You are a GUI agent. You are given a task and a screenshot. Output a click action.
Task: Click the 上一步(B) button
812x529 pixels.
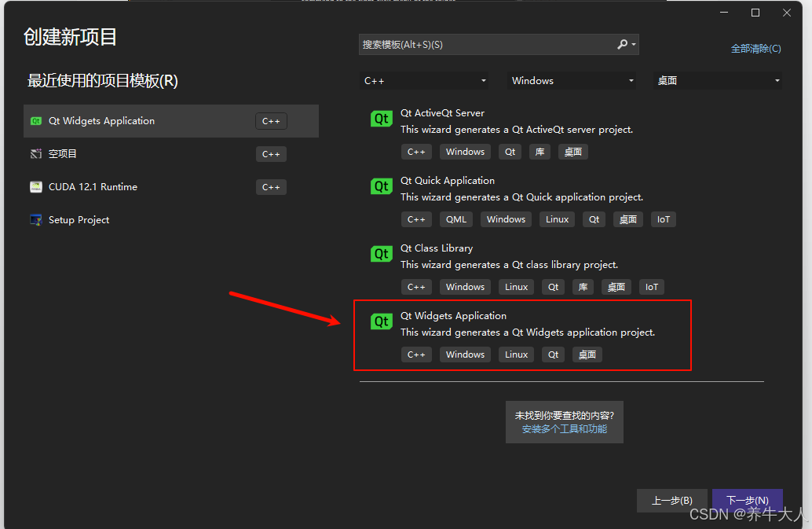coord(671,501)
